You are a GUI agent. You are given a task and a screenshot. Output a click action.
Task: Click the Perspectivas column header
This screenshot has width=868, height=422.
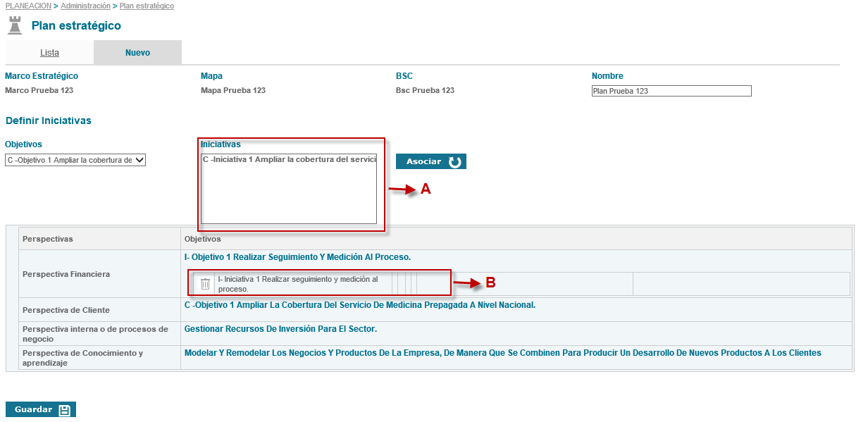[x=47, y=239]
